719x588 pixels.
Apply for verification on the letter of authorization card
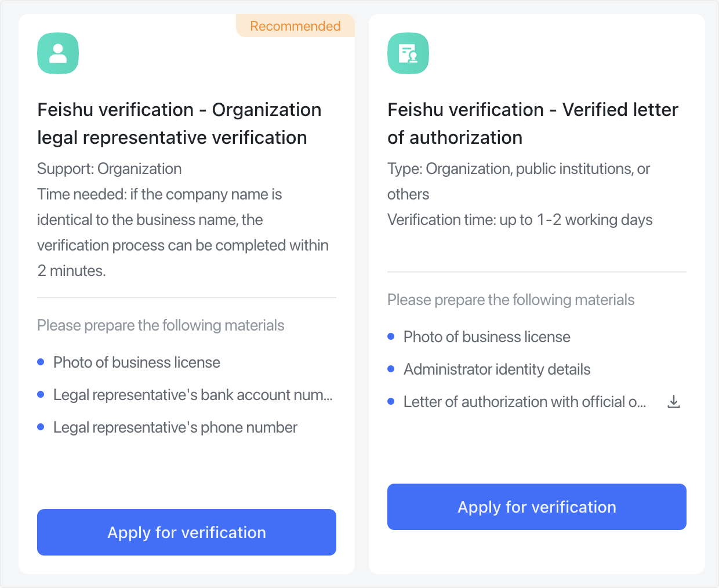(x=536, y=506)
